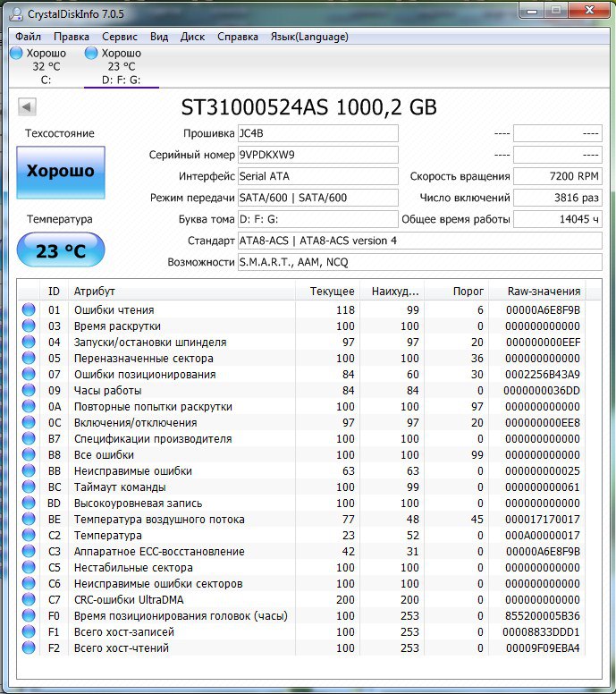Open the Диск menu
Screen dimensions: 616x694
pos(192,37)
